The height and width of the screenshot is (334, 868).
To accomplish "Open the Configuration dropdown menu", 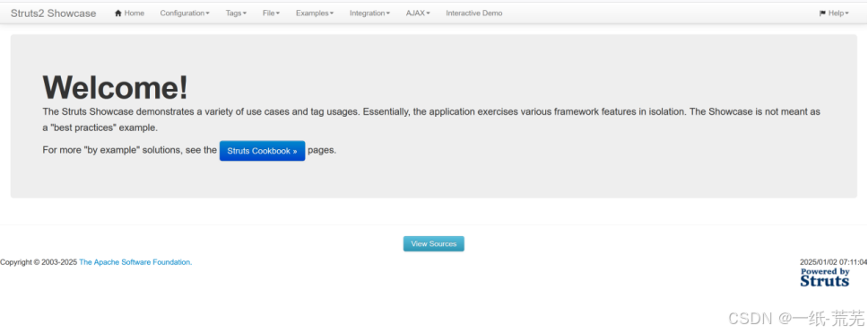I will point(185,13).
